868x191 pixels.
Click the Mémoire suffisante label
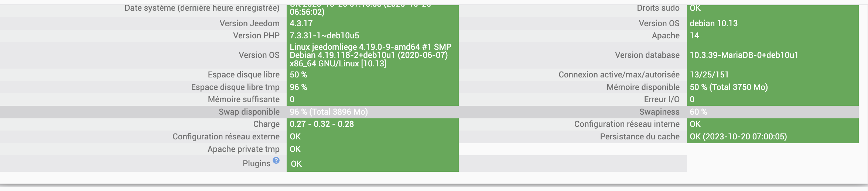coord(243,99)
